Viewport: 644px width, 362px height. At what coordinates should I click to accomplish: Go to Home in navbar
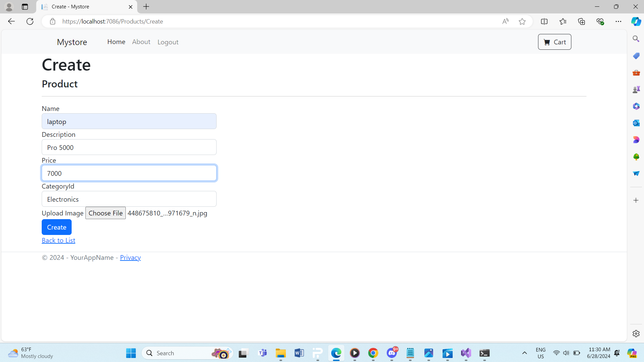pos(116,42)
